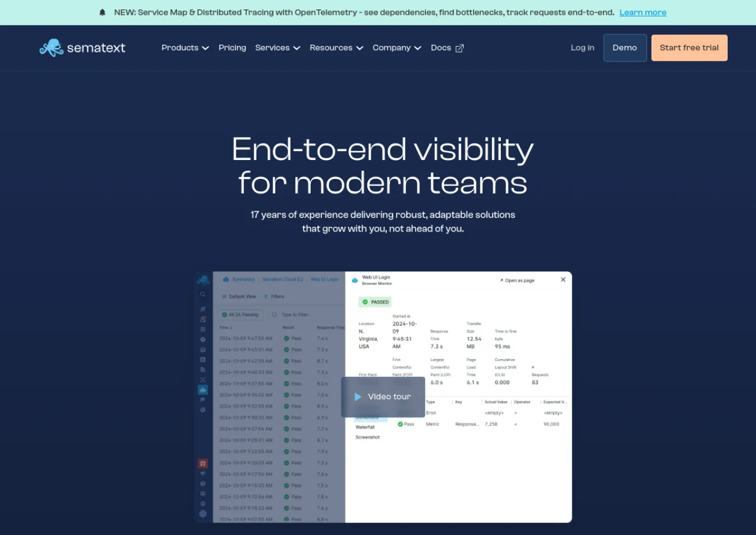Click the Type to filter input
This screenshot has width=756, height=535.
(x=307, y=315)
